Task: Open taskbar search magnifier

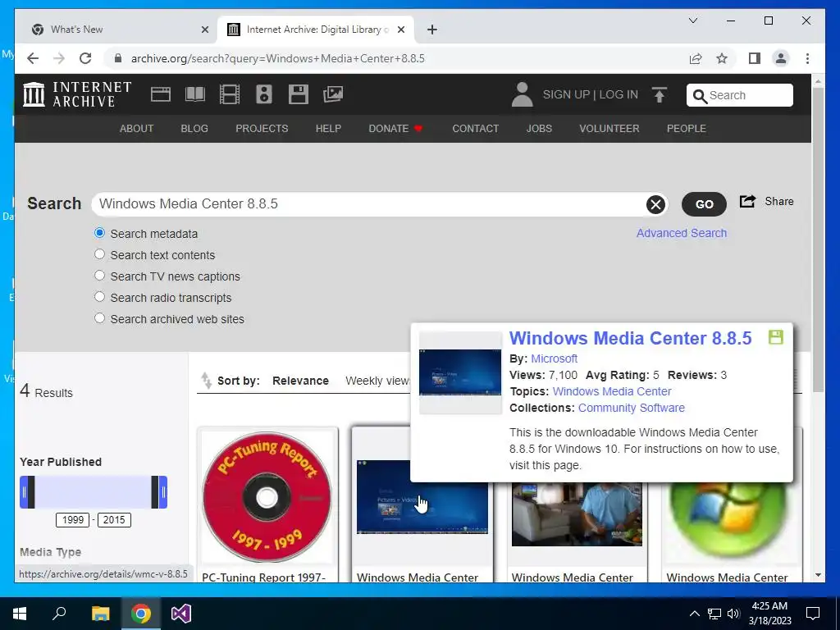Action: pyautogui.click(x=59, y=614)
